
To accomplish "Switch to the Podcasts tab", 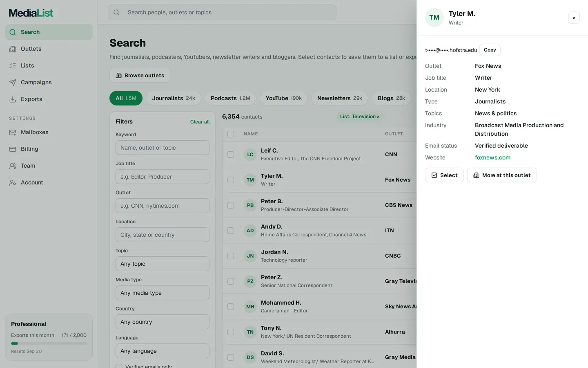I will coord(230,98).
